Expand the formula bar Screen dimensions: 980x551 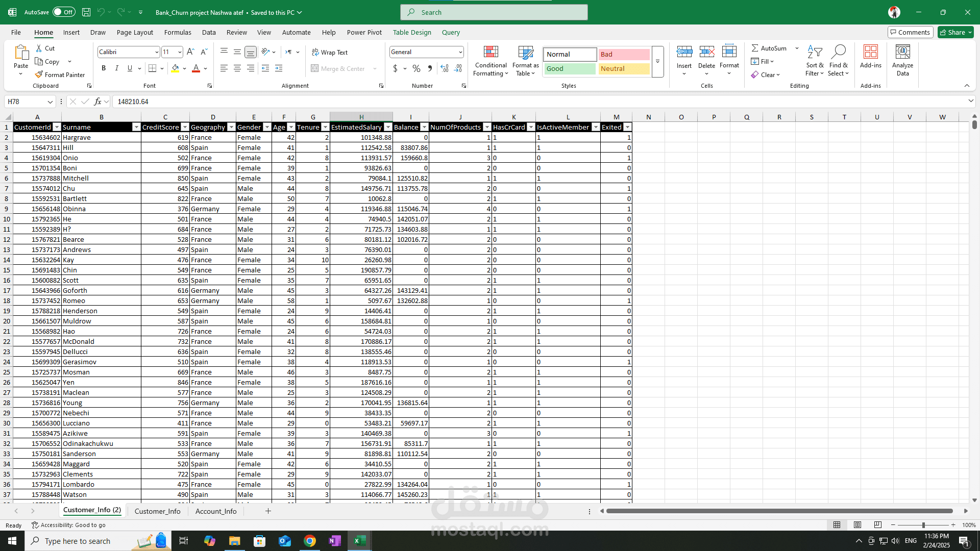click(x=970, y=102)
